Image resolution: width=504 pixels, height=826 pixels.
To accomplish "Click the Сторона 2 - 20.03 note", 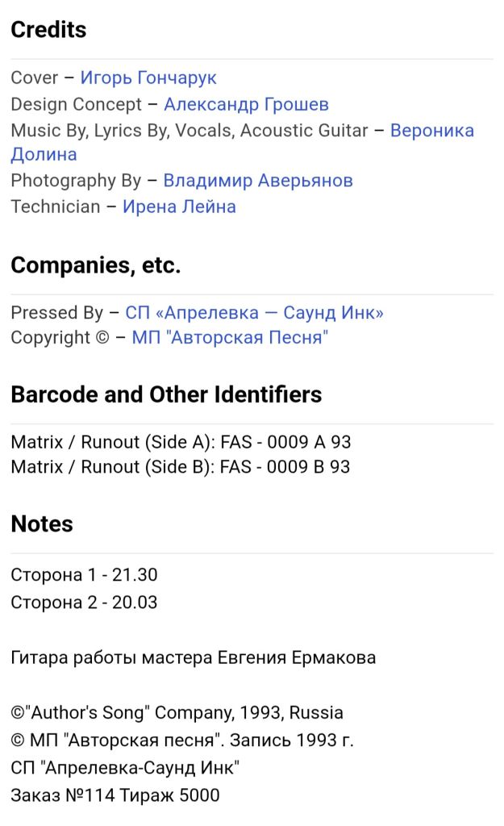I will tap(84, 602).
